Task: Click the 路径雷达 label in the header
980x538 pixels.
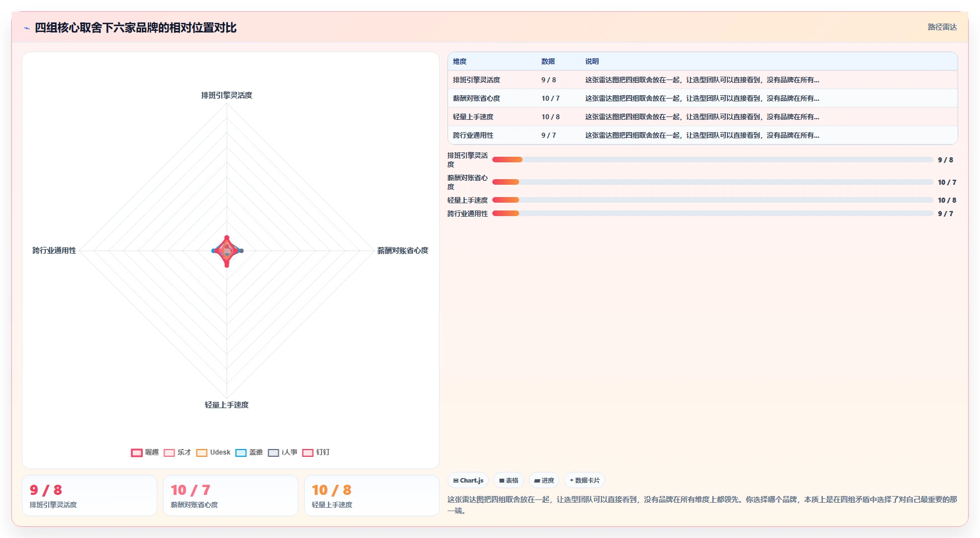Action: 942,27
